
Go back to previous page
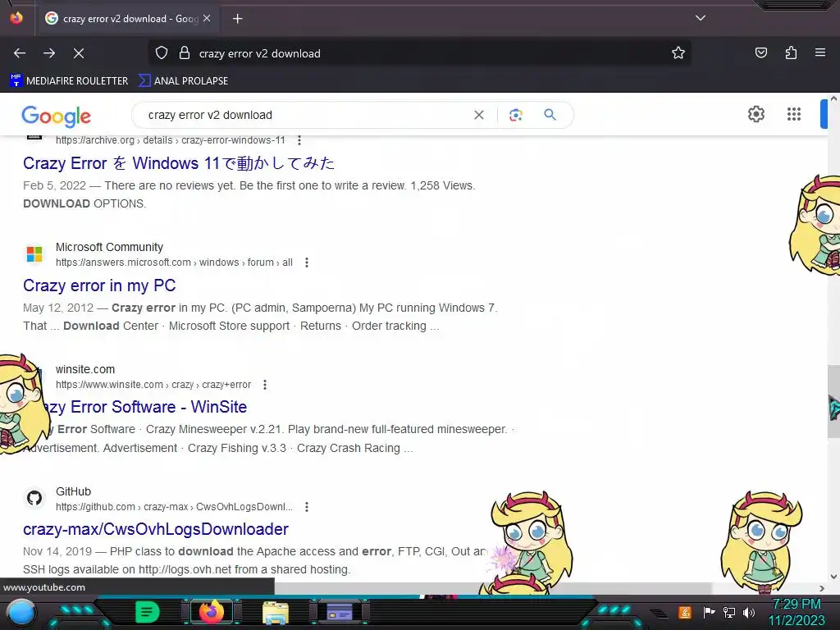pyautogui.click(x=20, y=53)
